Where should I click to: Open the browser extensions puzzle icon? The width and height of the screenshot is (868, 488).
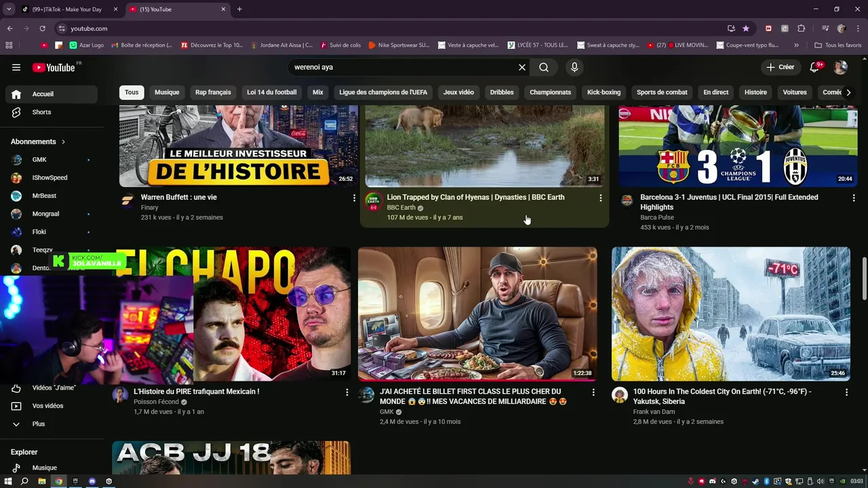(802, 28)
